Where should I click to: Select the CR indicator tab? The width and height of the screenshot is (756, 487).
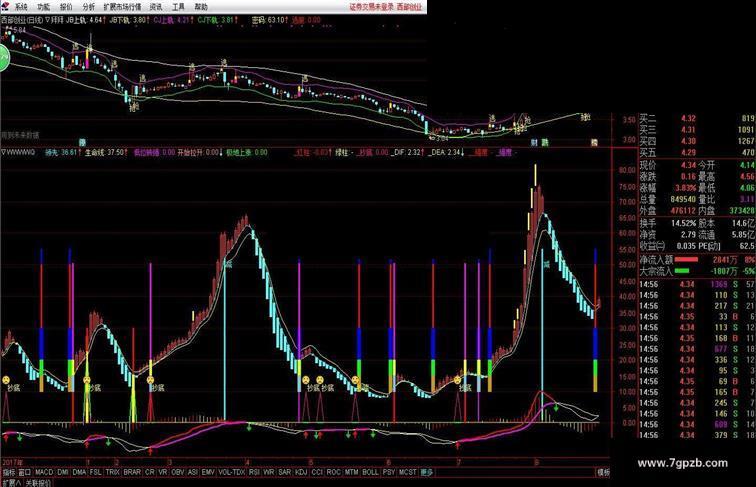point(150,472)
